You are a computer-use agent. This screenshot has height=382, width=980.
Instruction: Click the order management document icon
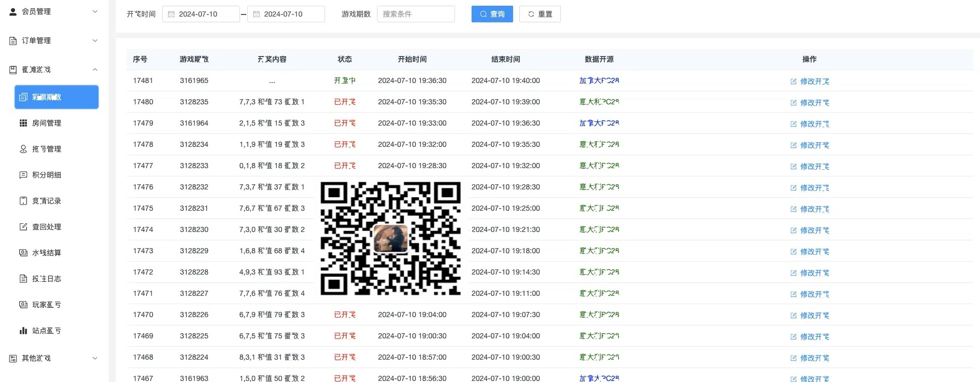pyautogui.click(x=13, y=40)
